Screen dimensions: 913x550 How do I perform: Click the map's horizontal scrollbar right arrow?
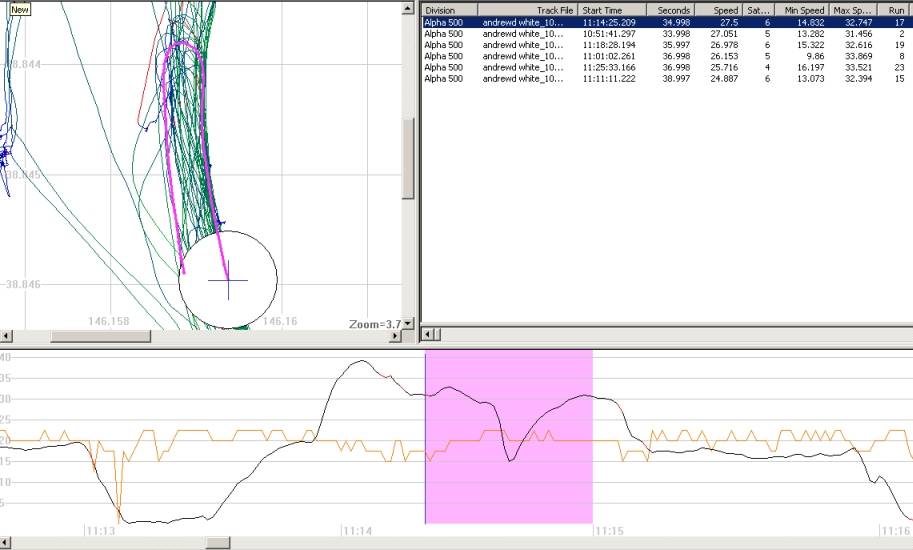point(394,336)
